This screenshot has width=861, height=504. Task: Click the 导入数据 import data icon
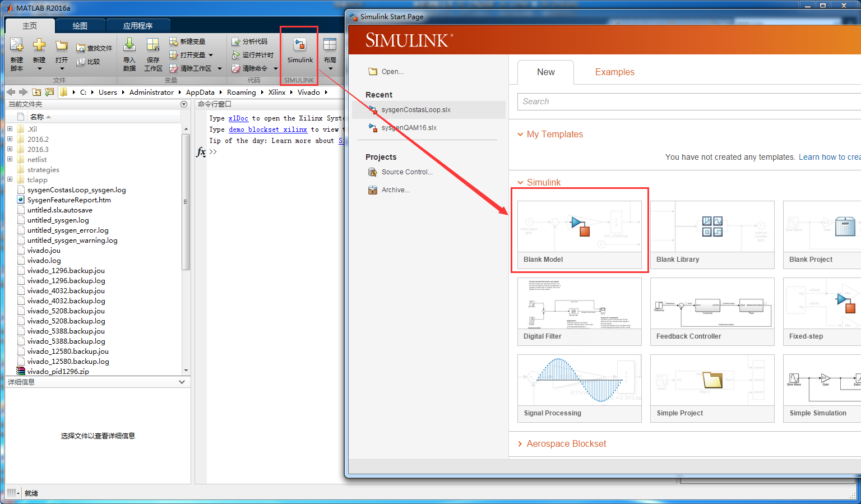(129, 46)
